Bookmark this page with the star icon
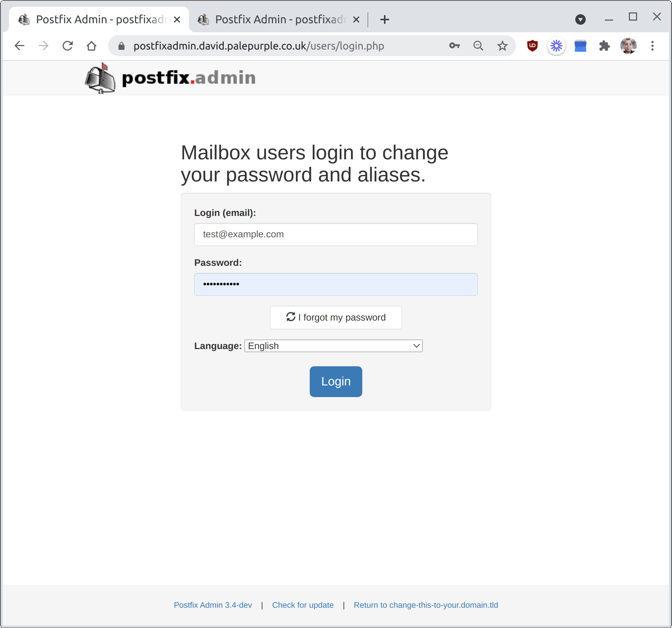The width and height of the screenshot is (672, 628). pos(502,46)
